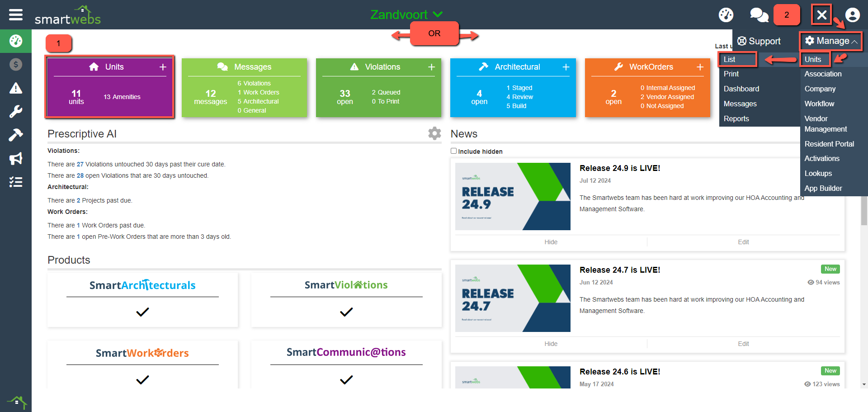Click the Architectural hammer tile icon
Screen dimensions: 868x412
[484, 67]
